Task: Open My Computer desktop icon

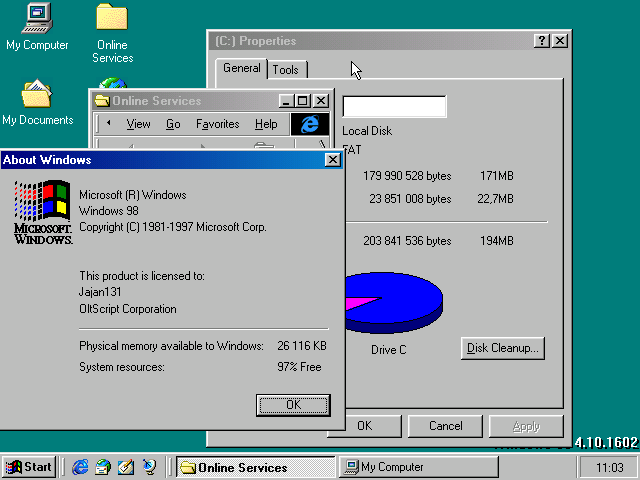Action: click(x=37, y=18)
